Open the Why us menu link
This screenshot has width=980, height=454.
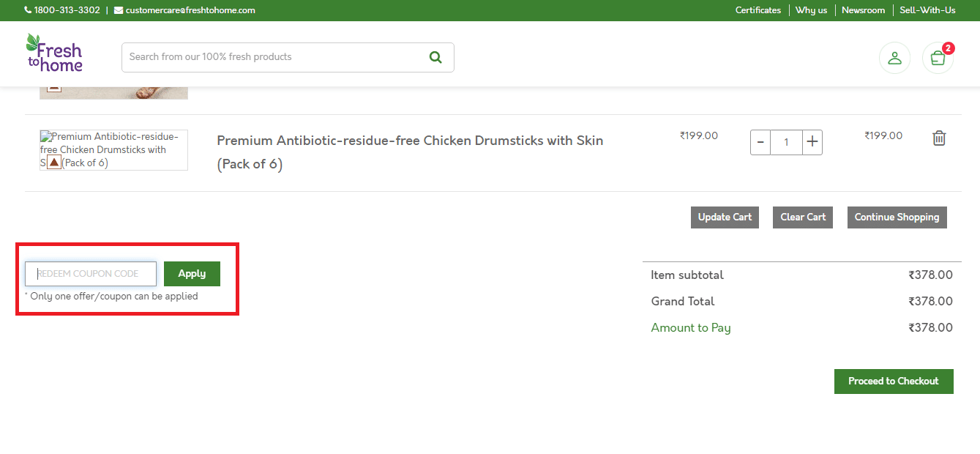click(811, 10)
